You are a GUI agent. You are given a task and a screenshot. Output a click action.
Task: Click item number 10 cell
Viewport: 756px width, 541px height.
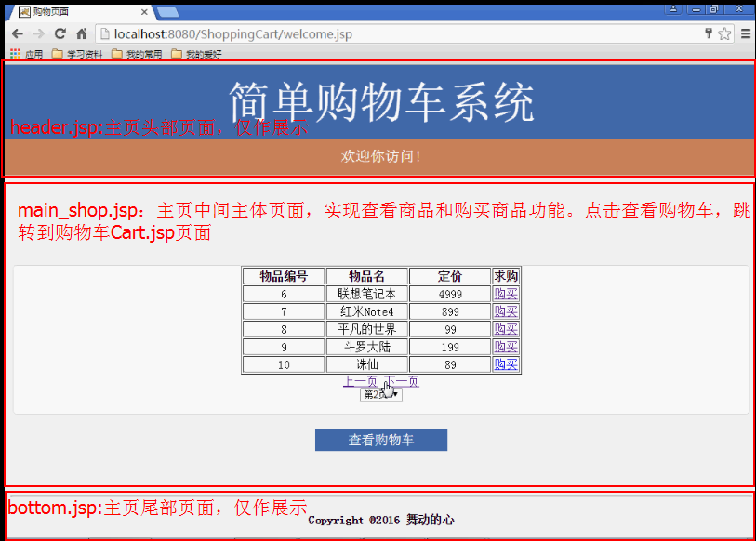(x=284, y=364)
